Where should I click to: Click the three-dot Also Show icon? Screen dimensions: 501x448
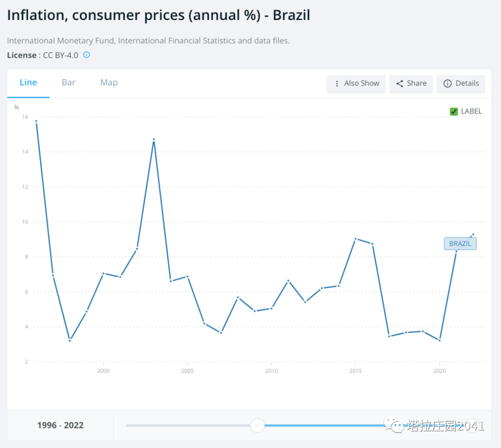tap(337, 84)
